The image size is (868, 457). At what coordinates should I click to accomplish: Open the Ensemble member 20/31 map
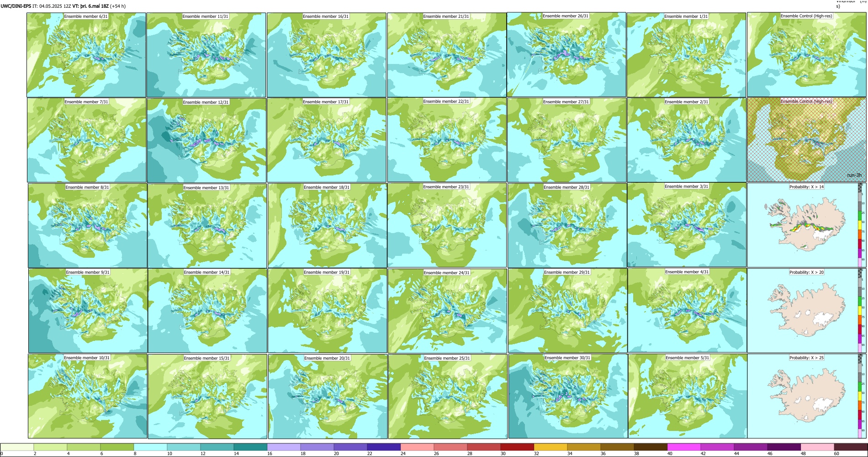pyautogui.click(x=328, y=397)
